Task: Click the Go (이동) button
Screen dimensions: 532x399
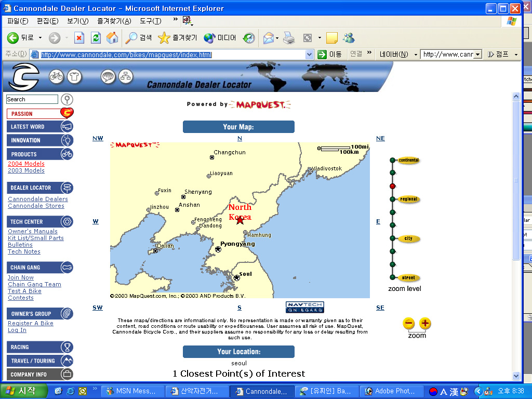Action: (330, 54)
